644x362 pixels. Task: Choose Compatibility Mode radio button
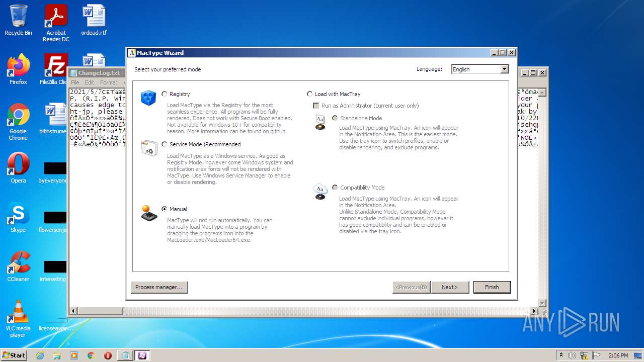pyautogui.click(x=335, y=188)
